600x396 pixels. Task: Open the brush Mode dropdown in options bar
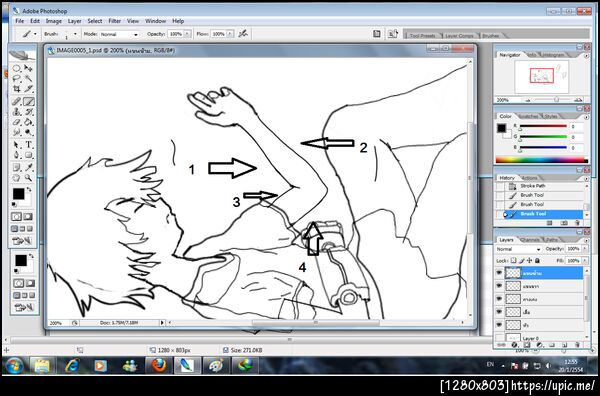pyautogui.click(x=136, y=34)
